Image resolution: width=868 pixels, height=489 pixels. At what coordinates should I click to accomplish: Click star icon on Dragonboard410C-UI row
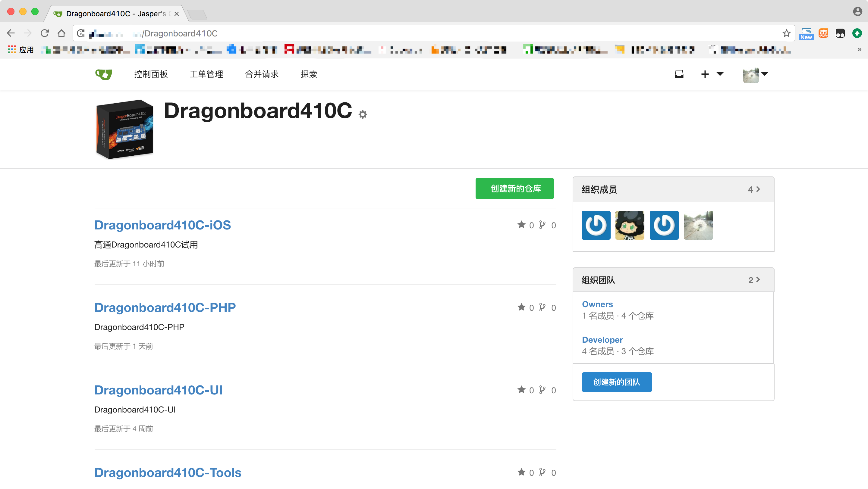pyautogui.click(x=522, y=390)
